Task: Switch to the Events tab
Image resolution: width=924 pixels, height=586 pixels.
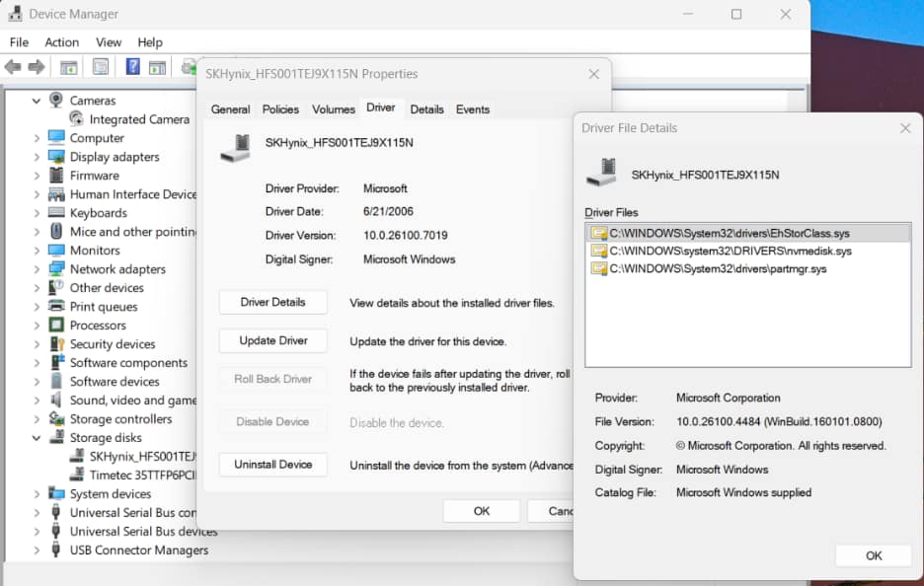Action: 473,110
